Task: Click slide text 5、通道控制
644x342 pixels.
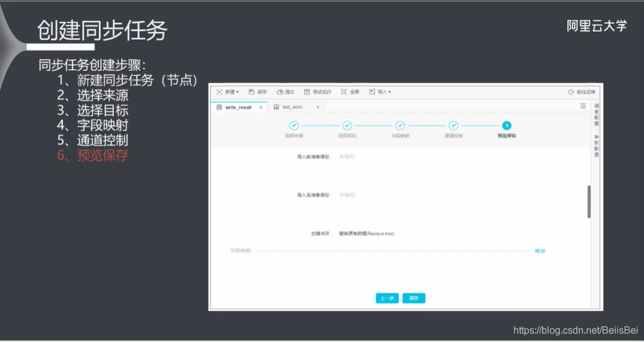Action: tap(93, 140)
